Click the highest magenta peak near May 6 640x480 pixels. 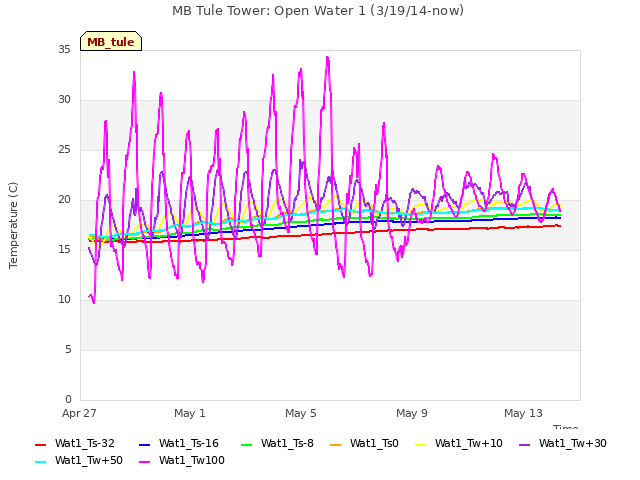(x=327, y=58)
